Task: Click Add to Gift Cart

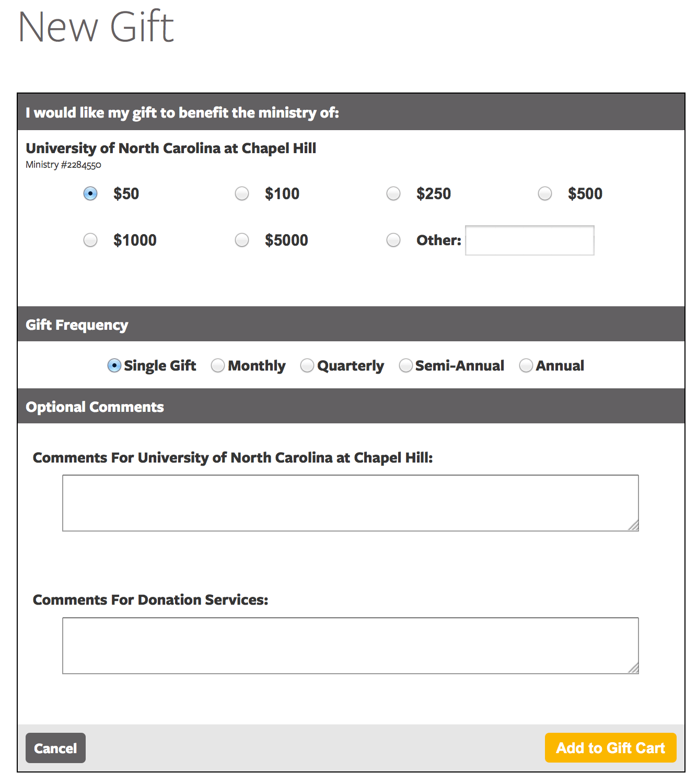Action: pyautogui.click(x=610, y=748)
